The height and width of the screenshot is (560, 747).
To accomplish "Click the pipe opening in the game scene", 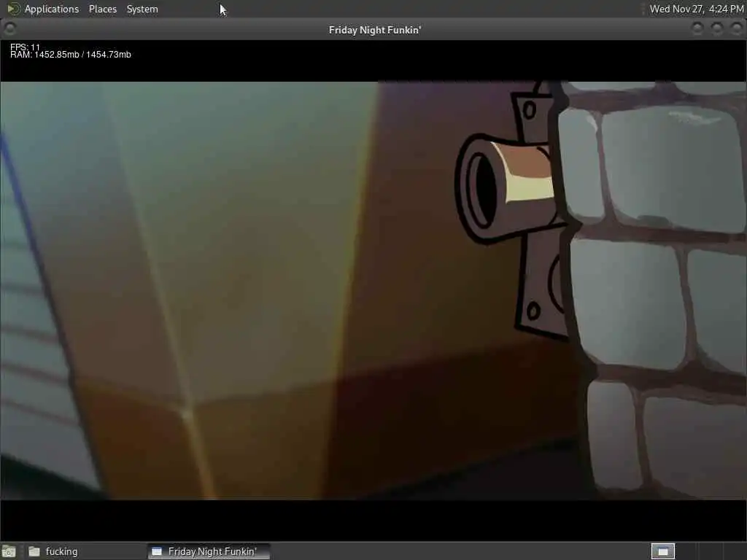I will (x=484, y=190).
